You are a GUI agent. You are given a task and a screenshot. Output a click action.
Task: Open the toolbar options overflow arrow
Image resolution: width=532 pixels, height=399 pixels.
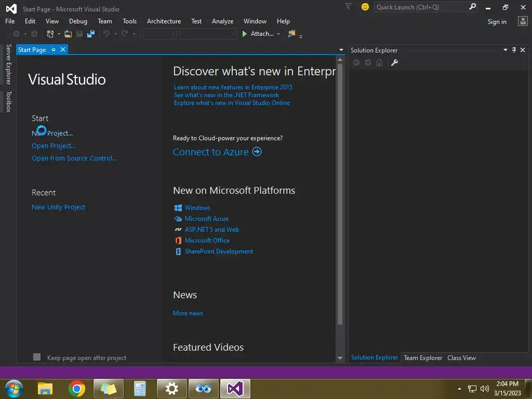tap(301, 36)
